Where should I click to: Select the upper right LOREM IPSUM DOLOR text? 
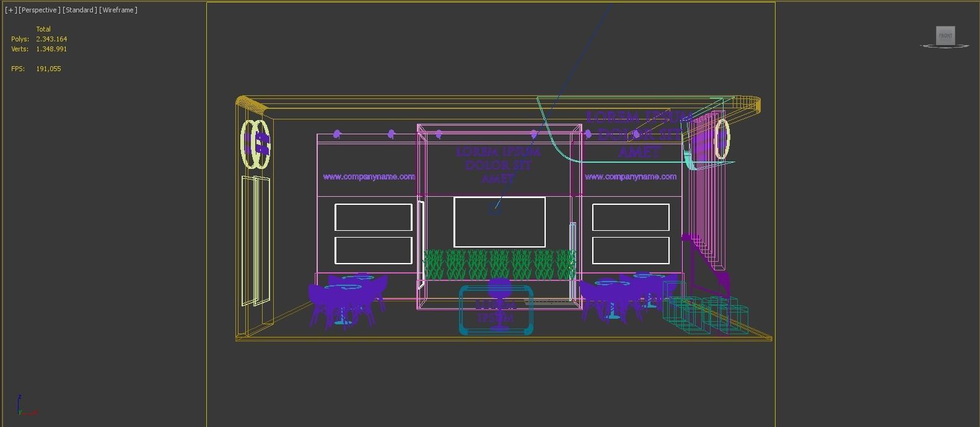coord(639,134)
